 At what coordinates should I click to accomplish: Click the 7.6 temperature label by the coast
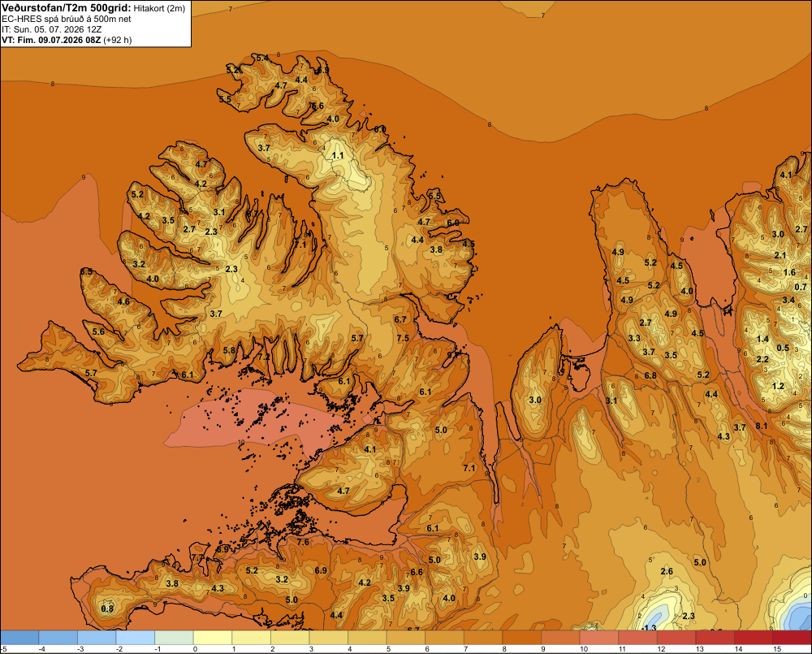click(x=303, y=542)
